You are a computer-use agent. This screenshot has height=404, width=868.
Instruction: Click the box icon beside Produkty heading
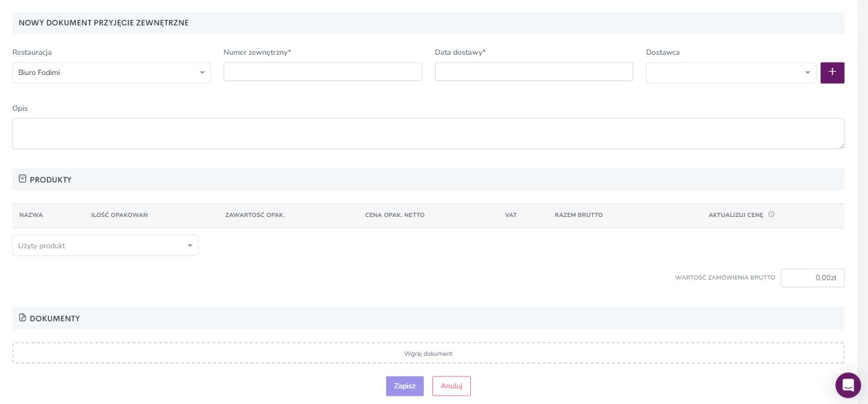click(x=22, y=179)
